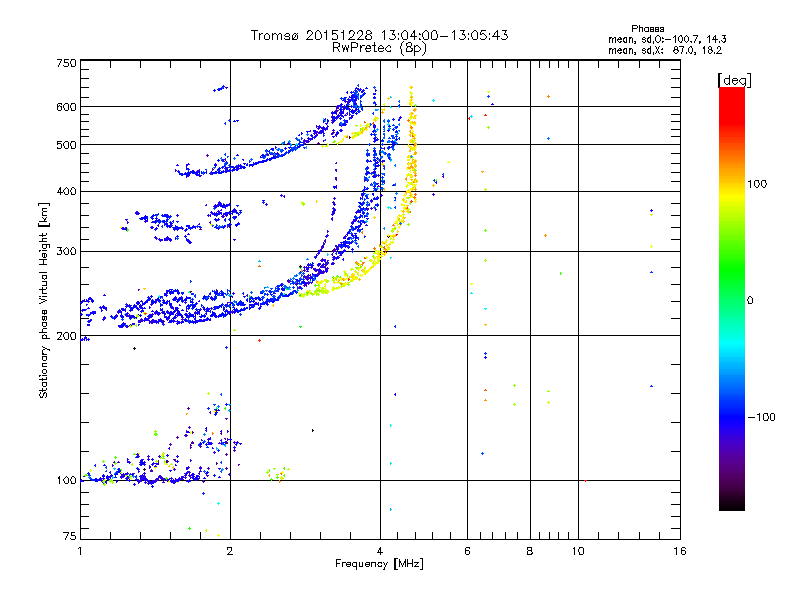
Task: Click the '16' frequency tick label
Action: [680, 551]
